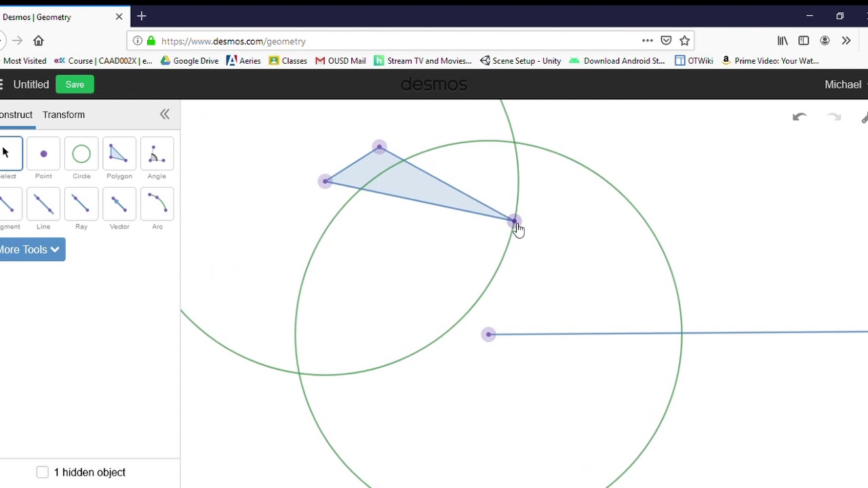Open the Course CAAD002X bookmark
This screenshot has height=488, width=868.
pyautogui.click(x=103, y=60)
